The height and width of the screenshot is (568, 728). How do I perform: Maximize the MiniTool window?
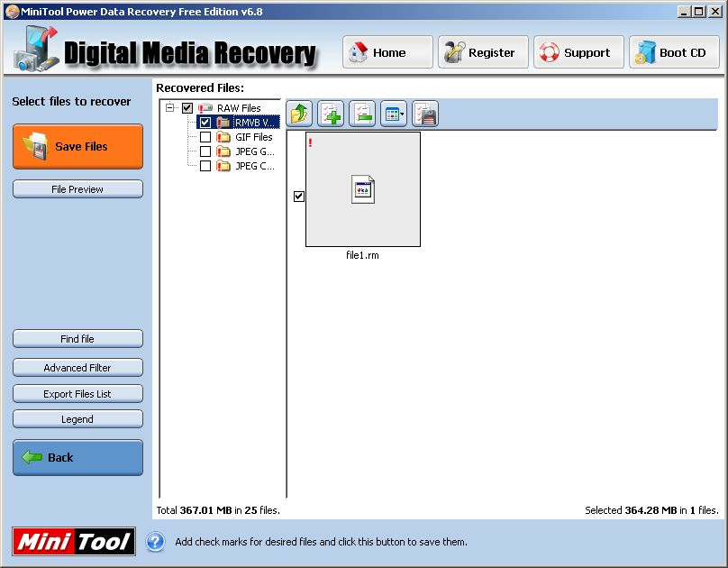(x=699, y=12)
